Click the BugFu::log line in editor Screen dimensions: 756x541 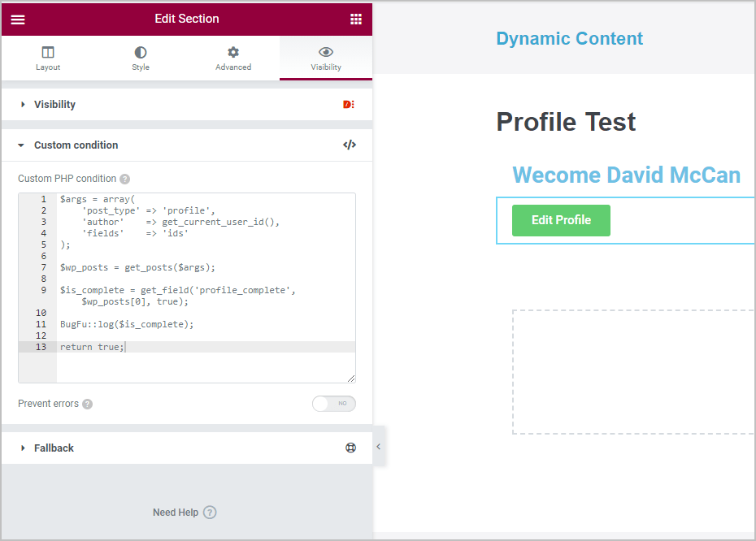(127, 324)
